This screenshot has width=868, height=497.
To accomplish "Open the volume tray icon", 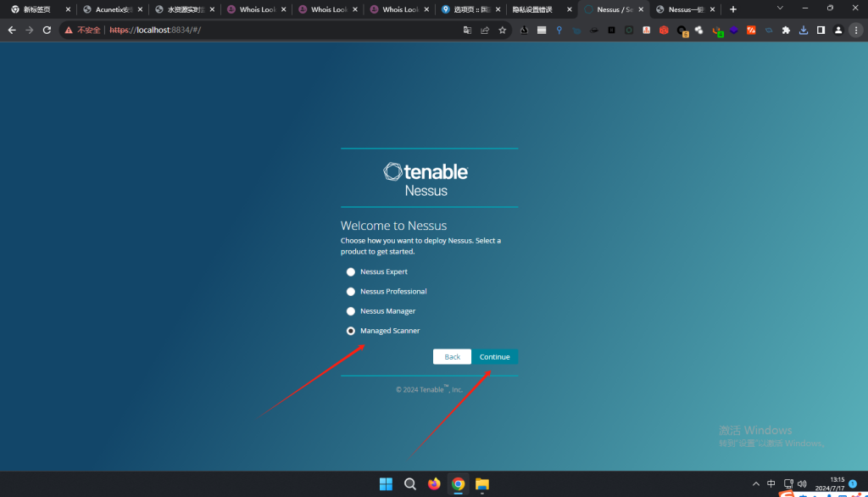I will tap(802, 484).
